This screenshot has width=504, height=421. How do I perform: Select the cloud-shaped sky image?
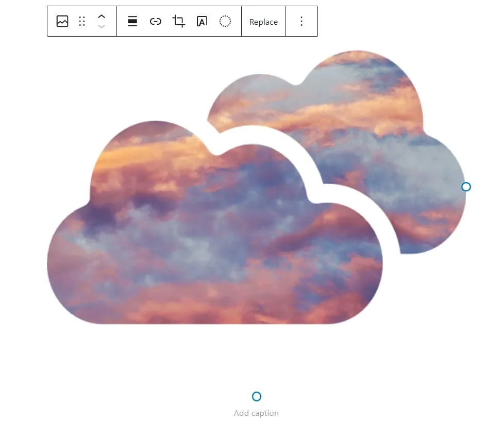tap(256, 187)
